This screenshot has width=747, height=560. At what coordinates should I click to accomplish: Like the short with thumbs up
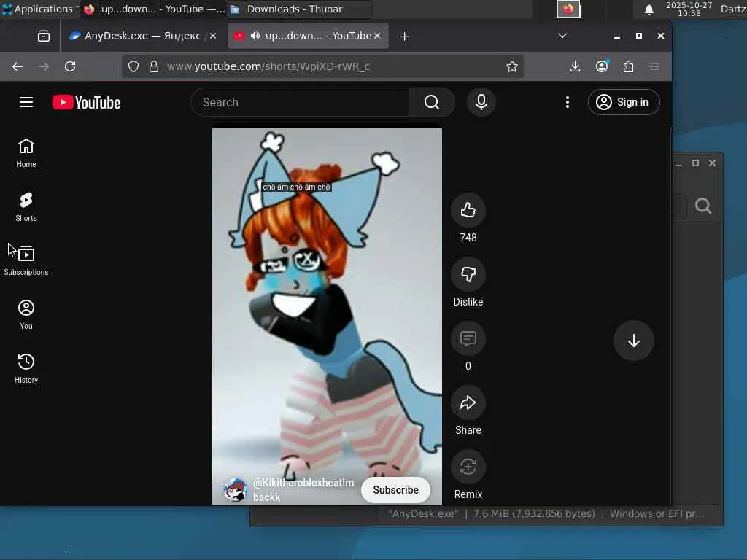[x=468, y=210]
